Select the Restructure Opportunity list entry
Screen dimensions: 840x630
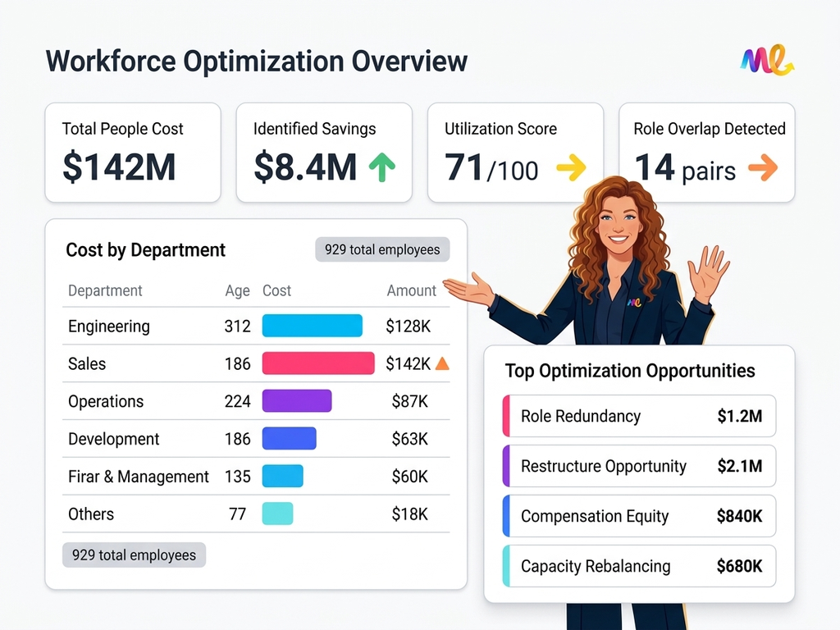click(638, 466)
